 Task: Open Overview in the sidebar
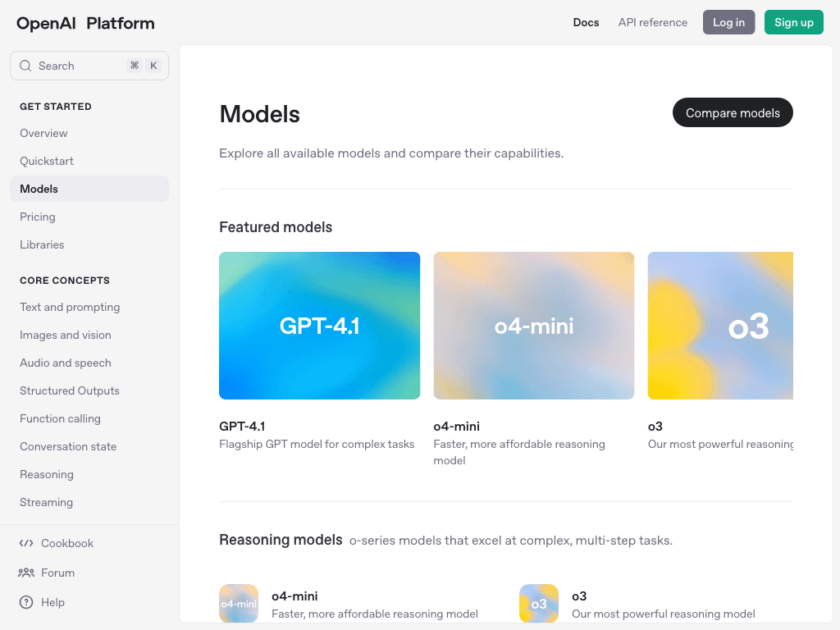[x=89, y=133]
